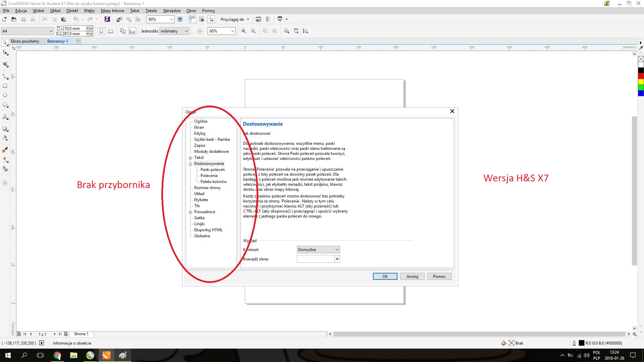Click the Anuluj button
Screen dimensions: 644x362
pyautogui.click(x=412, y=277)
